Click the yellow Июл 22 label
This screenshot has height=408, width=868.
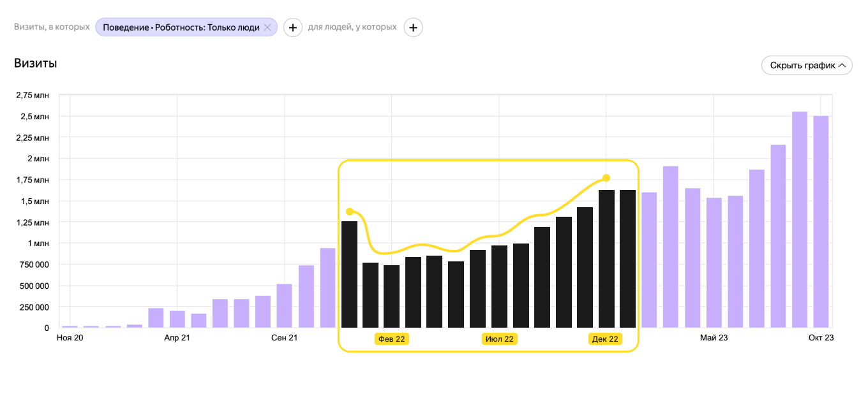tap(499, 339)
